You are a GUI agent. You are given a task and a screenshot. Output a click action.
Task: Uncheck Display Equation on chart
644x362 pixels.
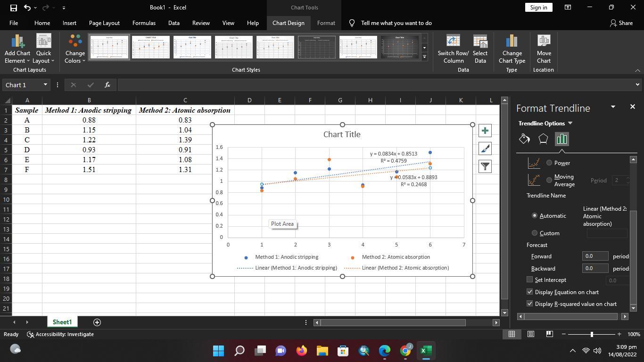coord(530,292)
